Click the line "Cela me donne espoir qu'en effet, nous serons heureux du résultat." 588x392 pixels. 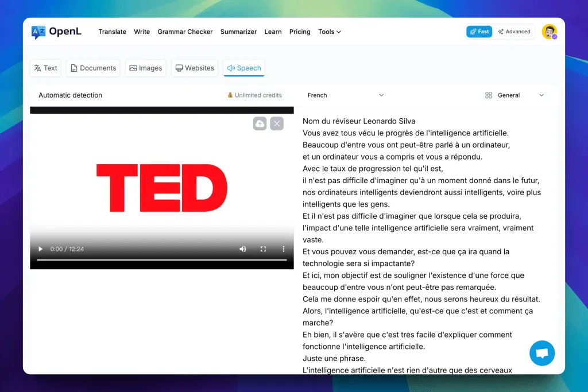[x=421, y=299]
